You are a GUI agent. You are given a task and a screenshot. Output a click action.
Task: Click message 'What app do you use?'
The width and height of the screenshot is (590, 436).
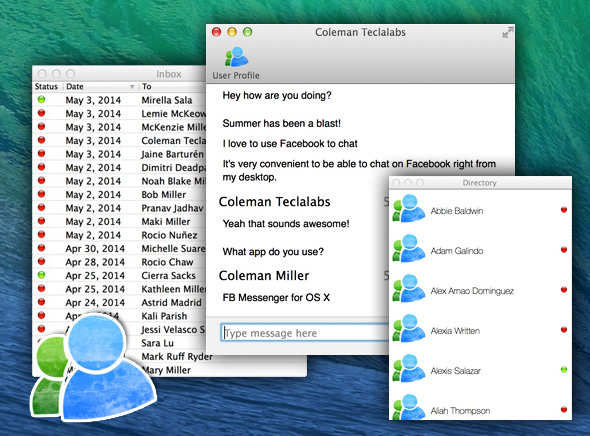[x=273, y=252]
